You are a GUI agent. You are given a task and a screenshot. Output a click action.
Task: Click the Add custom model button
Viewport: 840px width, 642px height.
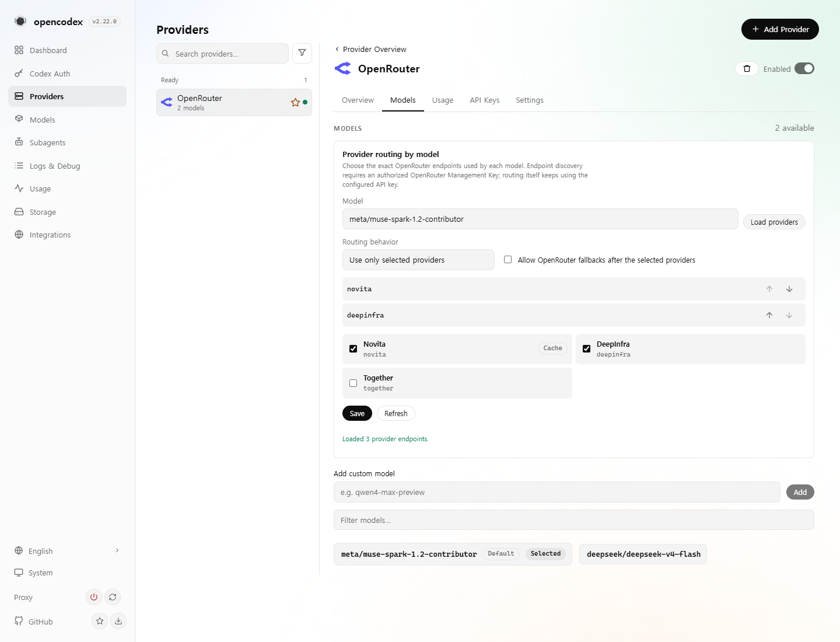click(x=800, y=492)
